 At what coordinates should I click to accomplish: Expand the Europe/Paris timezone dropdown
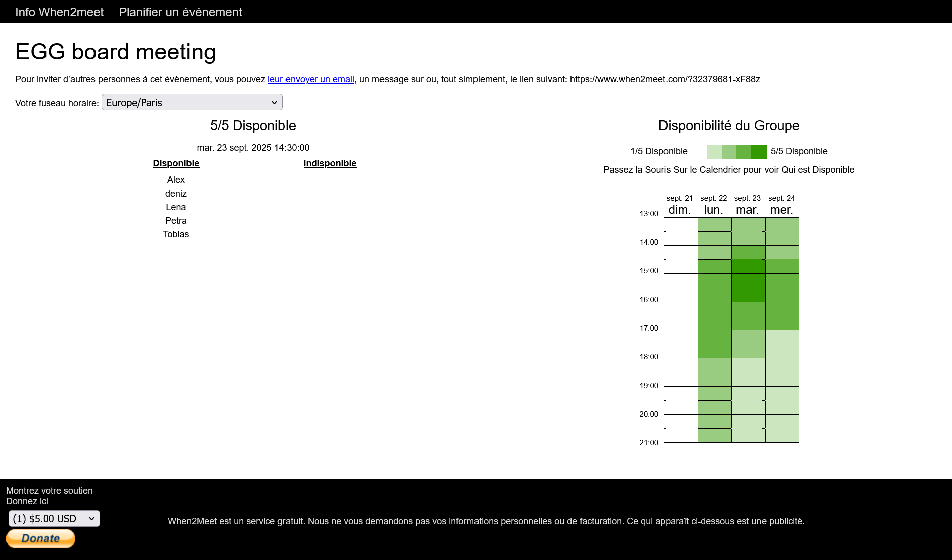(x=192, y=102)
